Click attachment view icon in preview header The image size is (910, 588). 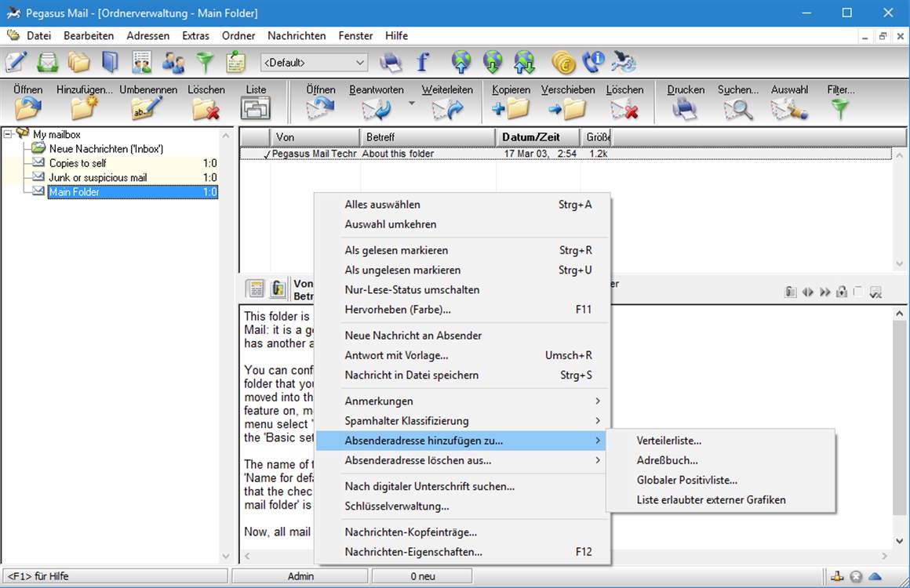pyautogui.click(x=278, y=289)
